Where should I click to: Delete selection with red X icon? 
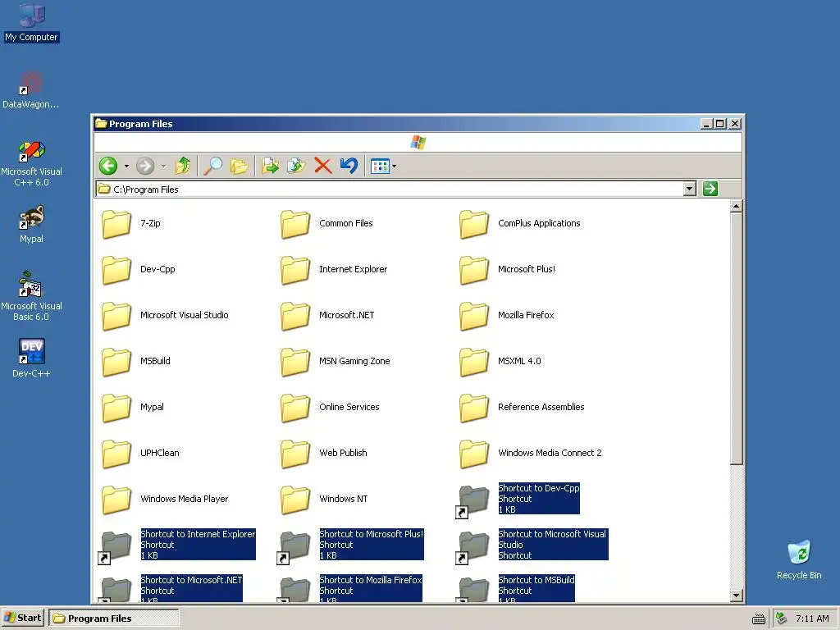coord(323,166)
